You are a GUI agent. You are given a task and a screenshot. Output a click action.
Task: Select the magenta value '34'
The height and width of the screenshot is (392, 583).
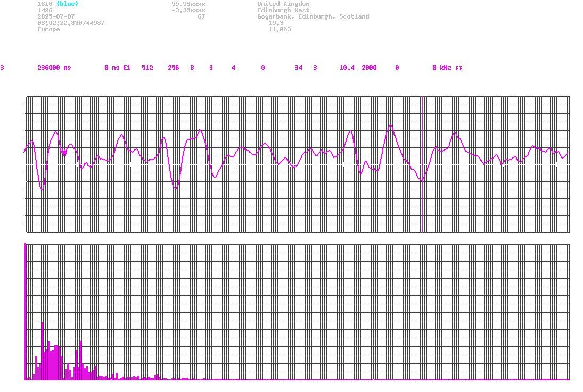298,68
